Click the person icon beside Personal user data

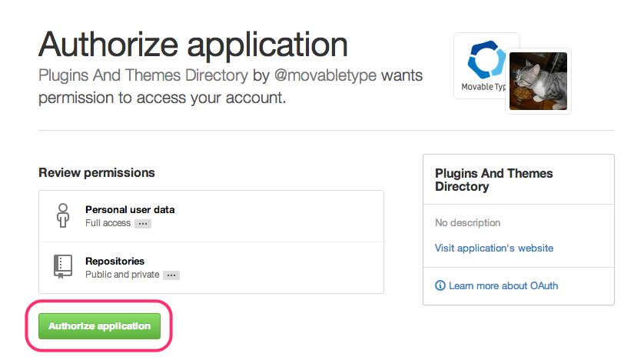click(63, 215)
